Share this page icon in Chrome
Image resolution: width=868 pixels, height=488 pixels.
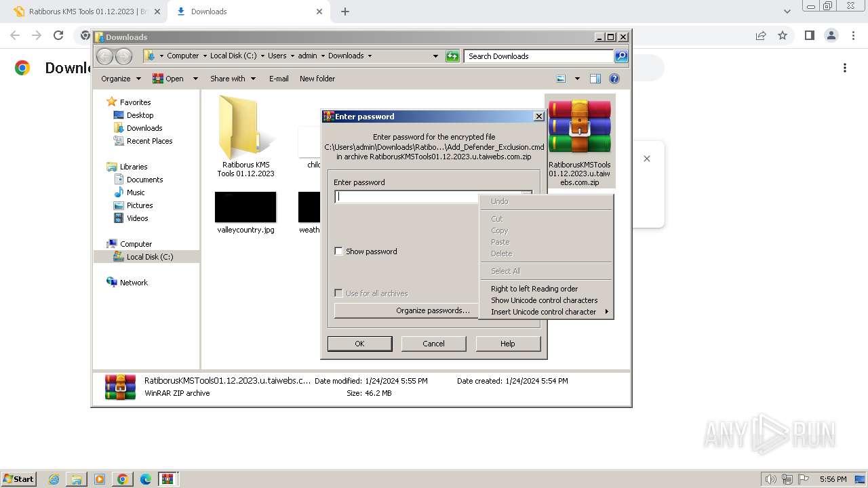761,35
